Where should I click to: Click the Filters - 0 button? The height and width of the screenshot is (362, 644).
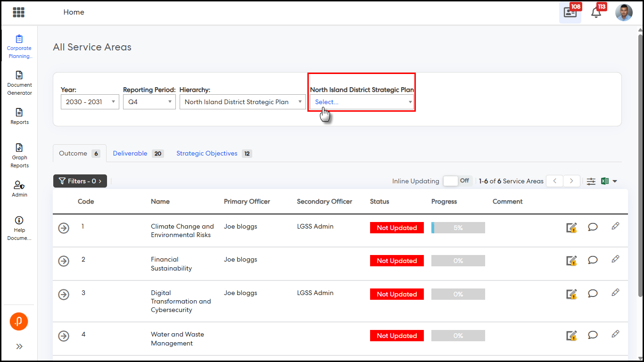tap(80, 181)
